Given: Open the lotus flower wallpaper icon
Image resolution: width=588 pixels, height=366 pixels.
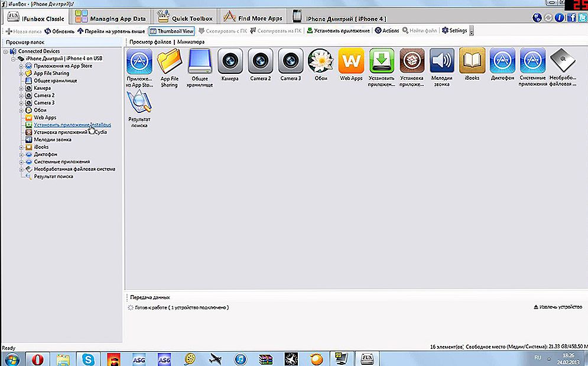Looking at the screenshot, I should (320, 61).
